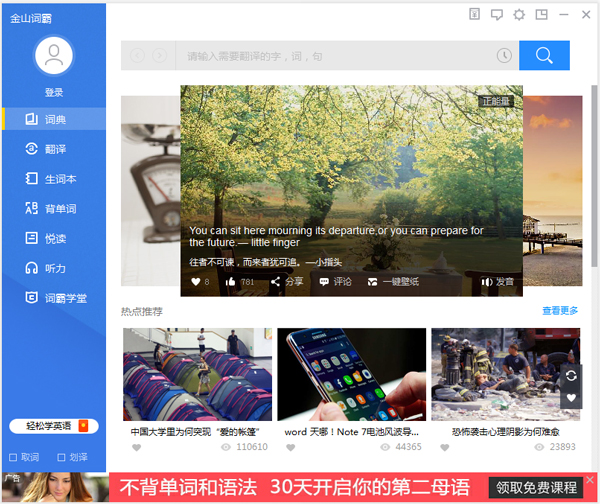Open article titled 恐怖袭击心理阴影为何难愈
Viewport: 600px width, 504px height.
point(505,432)
